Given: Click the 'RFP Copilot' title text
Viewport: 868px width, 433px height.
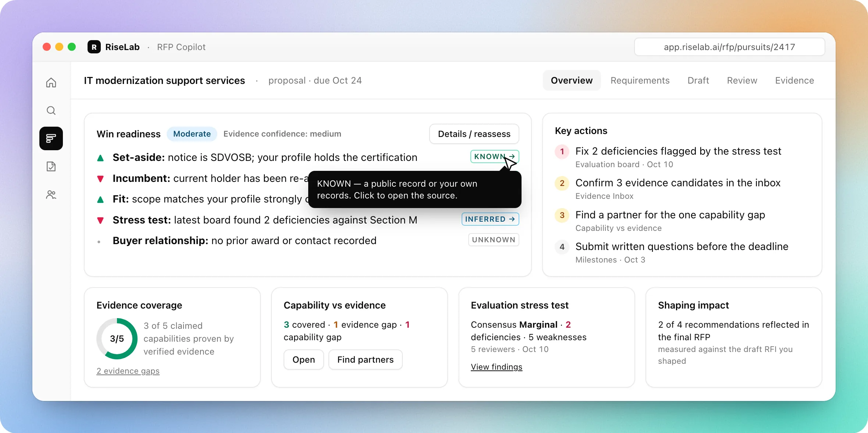Looking at the screenshot, I should point(181,47).
